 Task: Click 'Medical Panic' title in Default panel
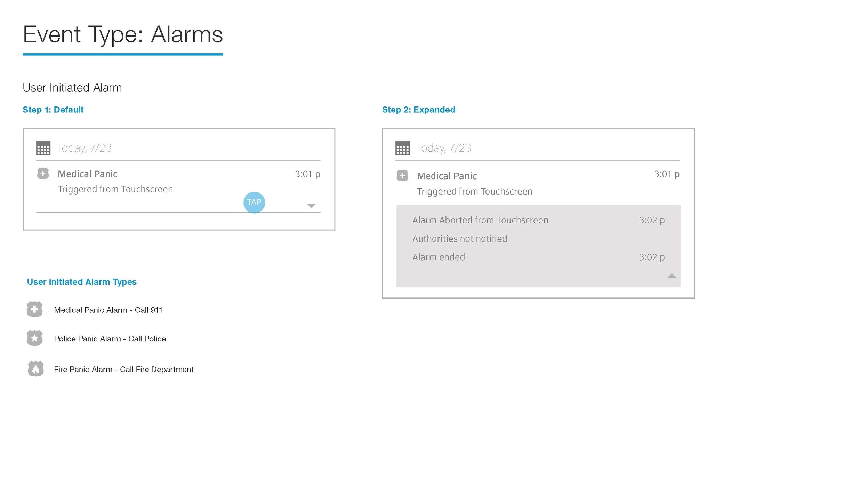tap(87, 174)
